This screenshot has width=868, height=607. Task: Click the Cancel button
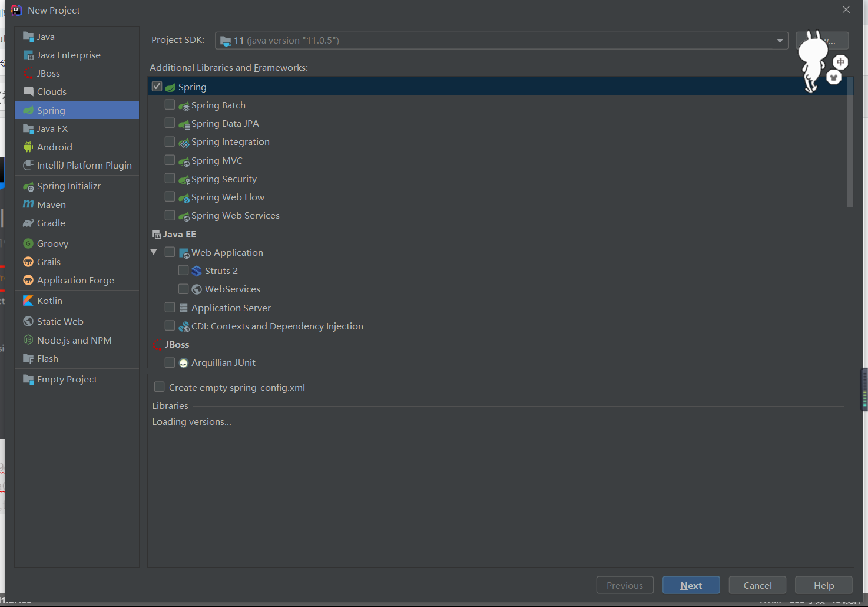tap(757, 585)
